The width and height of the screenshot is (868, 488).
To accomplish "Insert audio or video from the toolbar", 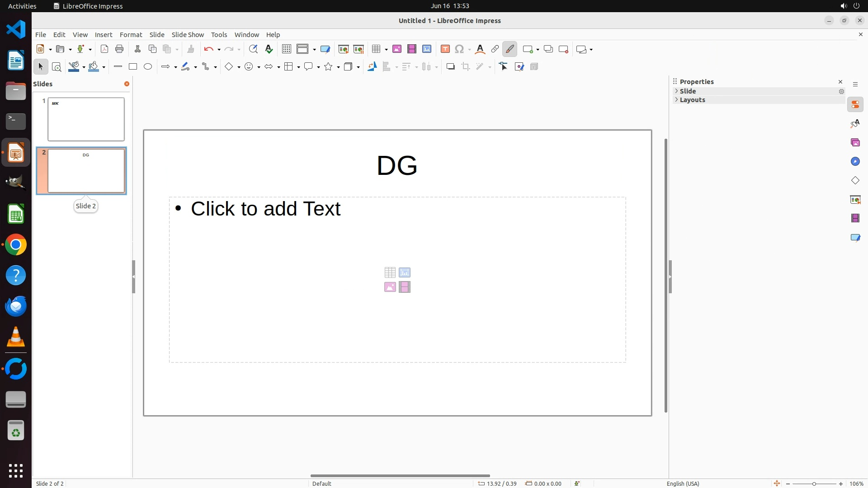I will 411,49.
